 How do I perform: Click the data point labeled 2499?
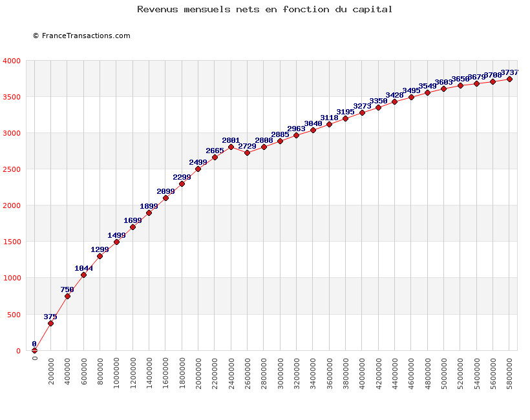pyautogui.click(x=198, y=169)
